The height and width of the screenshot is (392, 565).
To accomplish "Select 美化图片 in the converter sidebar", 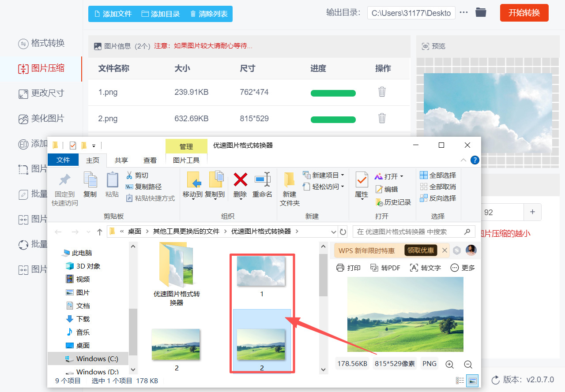I will (x=41, y=119).
